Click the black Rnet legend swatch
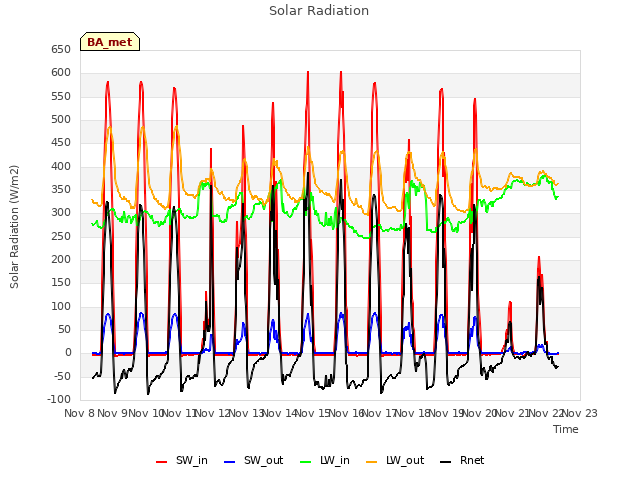 point(446,462)
